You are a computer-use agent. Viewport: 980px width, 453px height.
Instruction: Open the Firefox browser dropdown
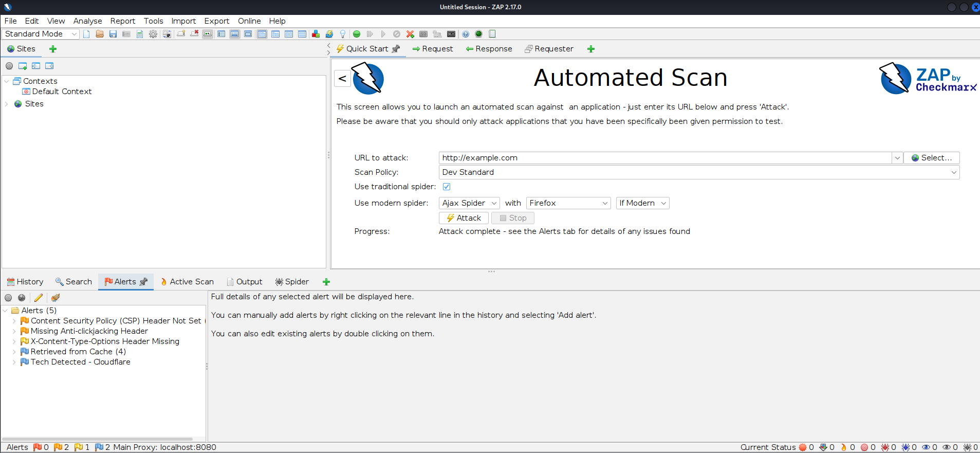pos(568,203)
